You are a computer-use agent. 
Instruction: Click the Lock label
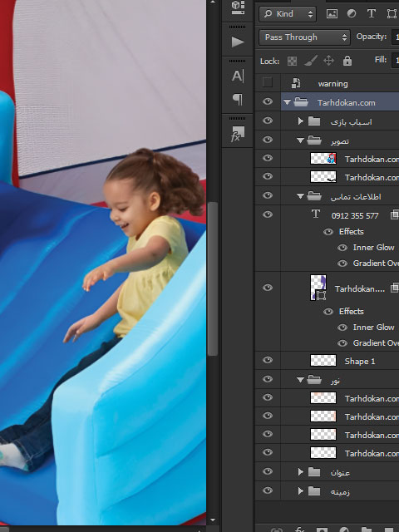coord(269,61)
